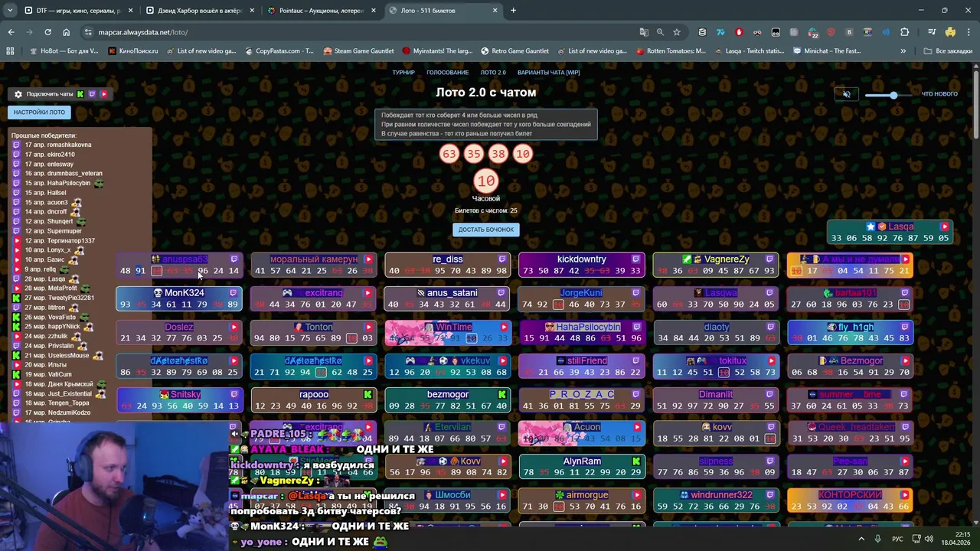The image size is (980, 551).
Task: Click the Twitch chat connect icon
Action: point(92,94)
